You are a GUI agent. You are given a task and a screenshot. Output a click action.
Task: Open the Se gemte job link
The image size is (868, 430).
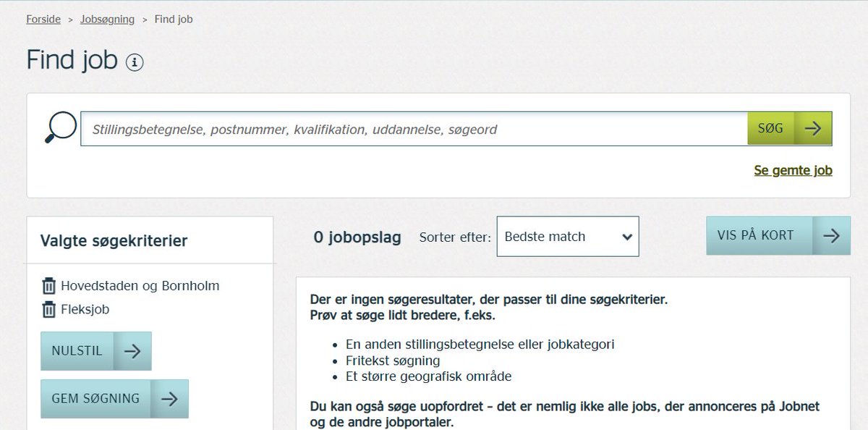[793, 169]
